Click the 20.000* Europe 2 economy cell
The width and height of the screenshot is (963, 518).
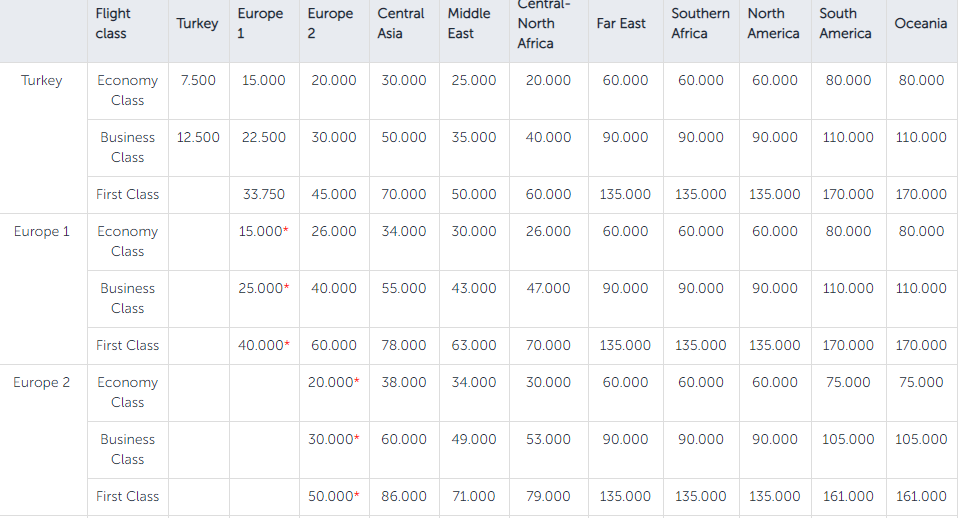[333, 383]
